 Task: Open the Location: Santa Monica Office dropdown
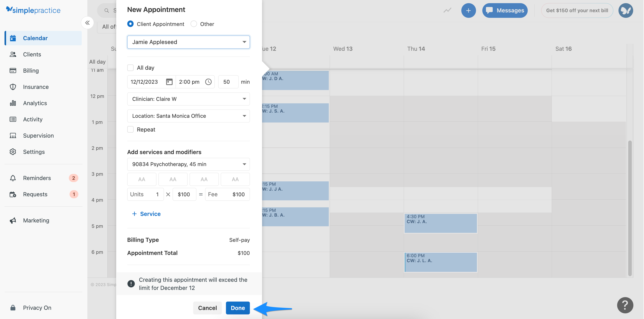tap(188, 116)
